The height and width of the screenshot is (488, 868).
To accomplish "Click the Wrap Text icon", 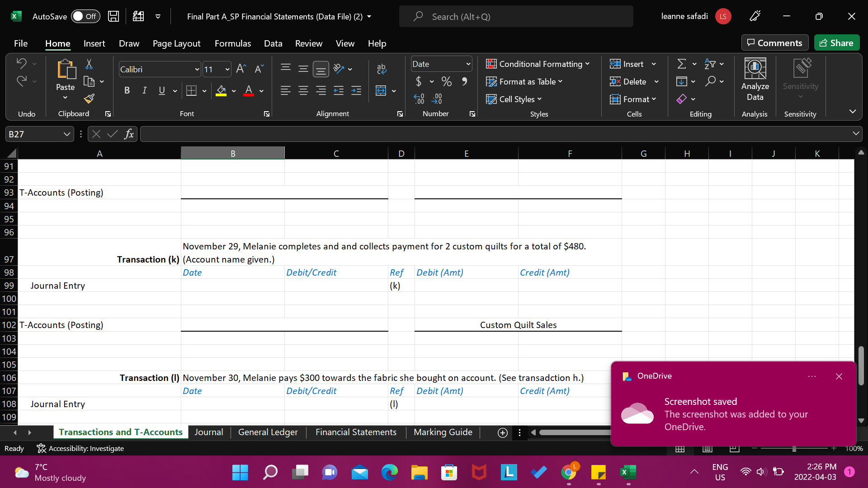I will click(382, 69).
